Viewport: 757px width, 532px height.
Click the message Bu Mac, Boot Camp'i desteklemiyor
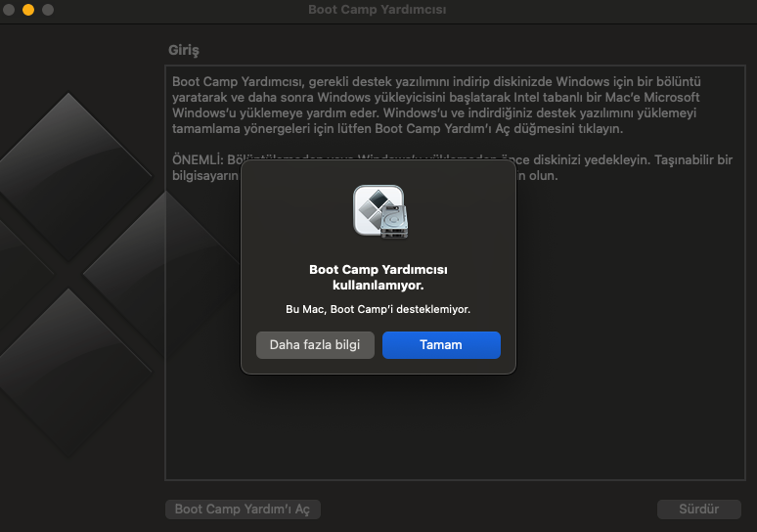[x=378, y=309]
